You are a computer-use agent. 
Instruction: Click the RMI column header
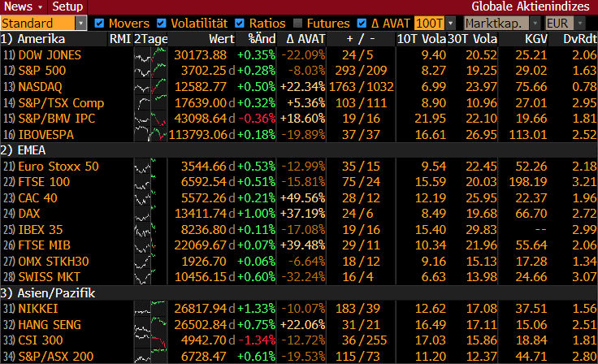(120, 39)
